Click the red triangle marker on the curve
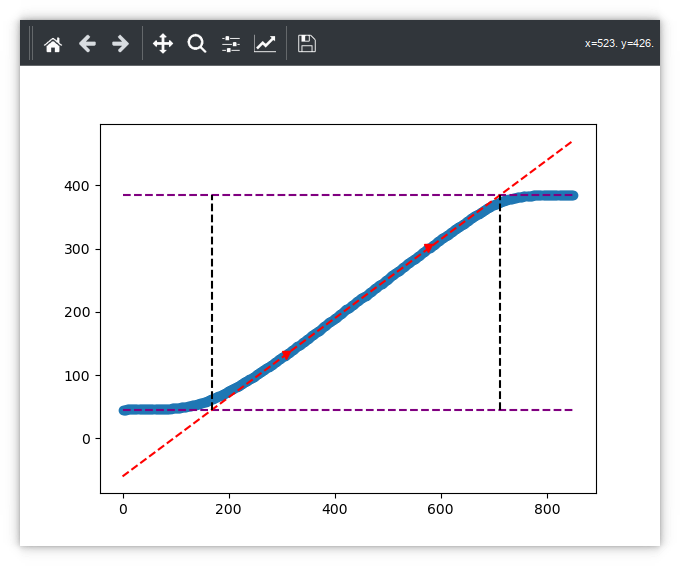Screen dimensions: 680x566 tap(429, 247)
